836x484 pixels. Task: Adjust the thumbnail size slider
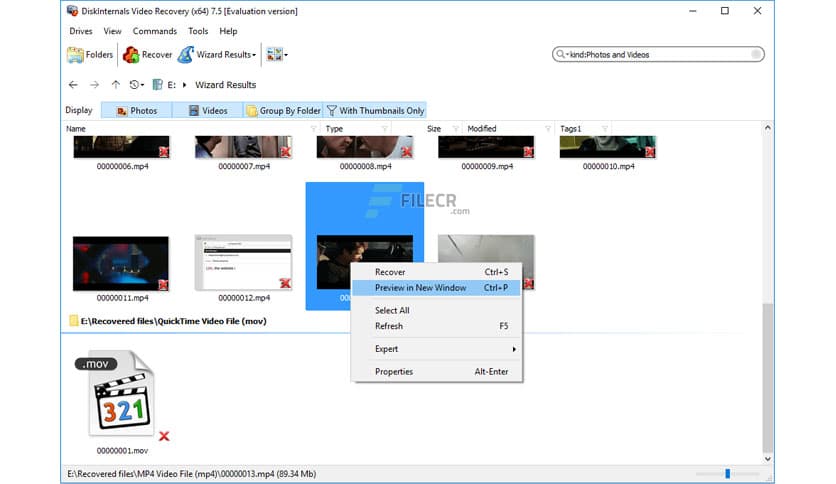[727, 473]
